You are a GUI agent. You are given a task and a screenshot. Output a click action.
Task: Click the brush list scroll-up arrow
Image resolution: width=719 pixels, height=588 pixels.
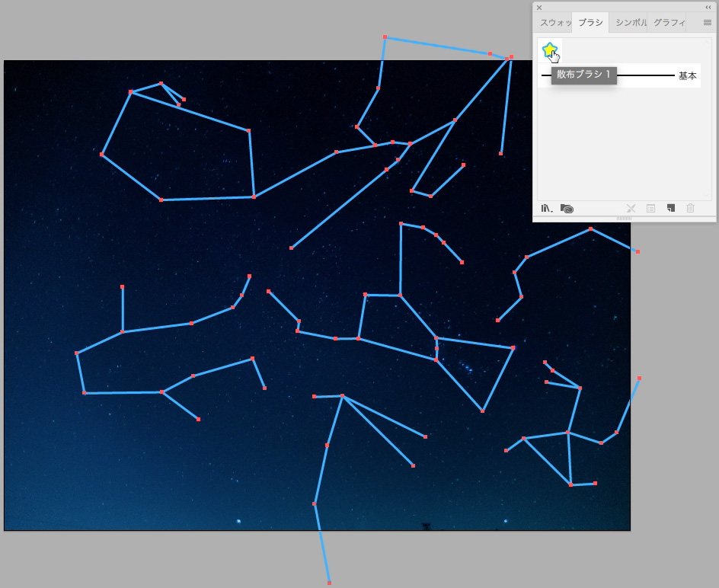click(708, 41)
